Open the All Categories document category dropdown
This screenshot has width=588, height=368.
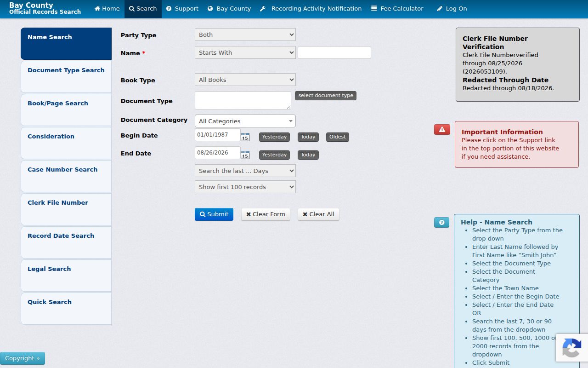[245, 121]
